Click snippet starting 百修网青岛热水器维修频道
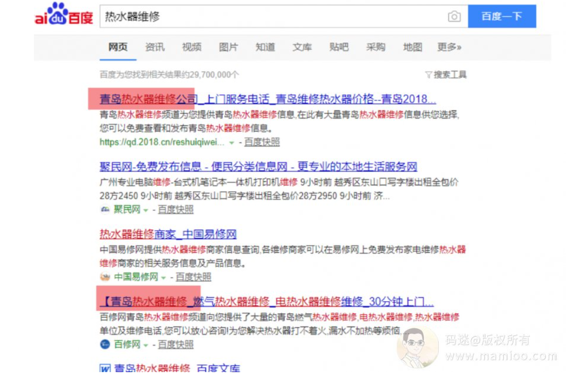 point(279,324)
